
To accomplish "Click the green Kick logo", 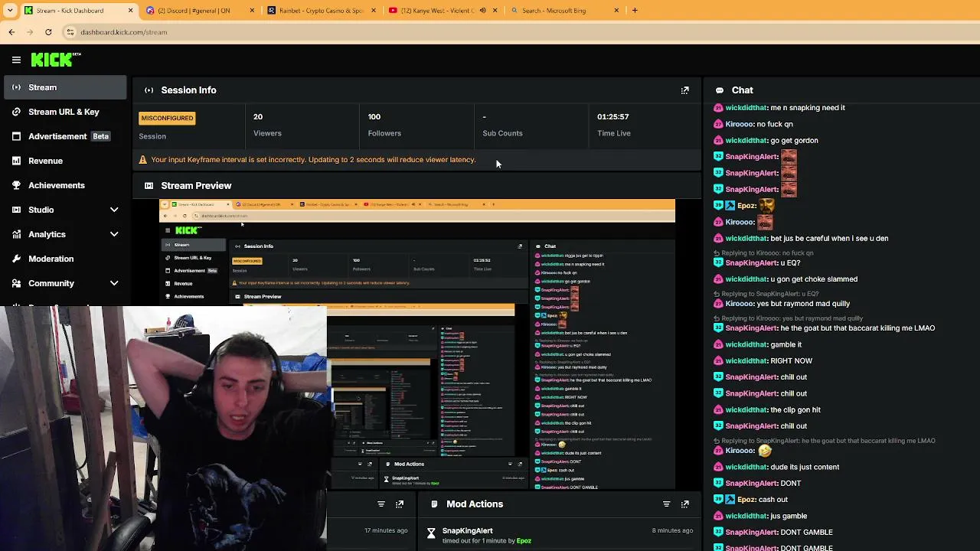I will (56, 60).
